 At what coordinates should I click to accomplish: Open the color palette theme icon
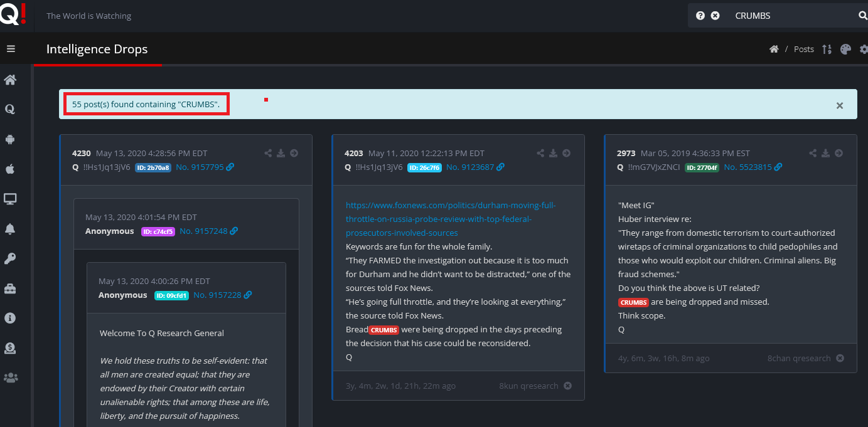point(845,50)
